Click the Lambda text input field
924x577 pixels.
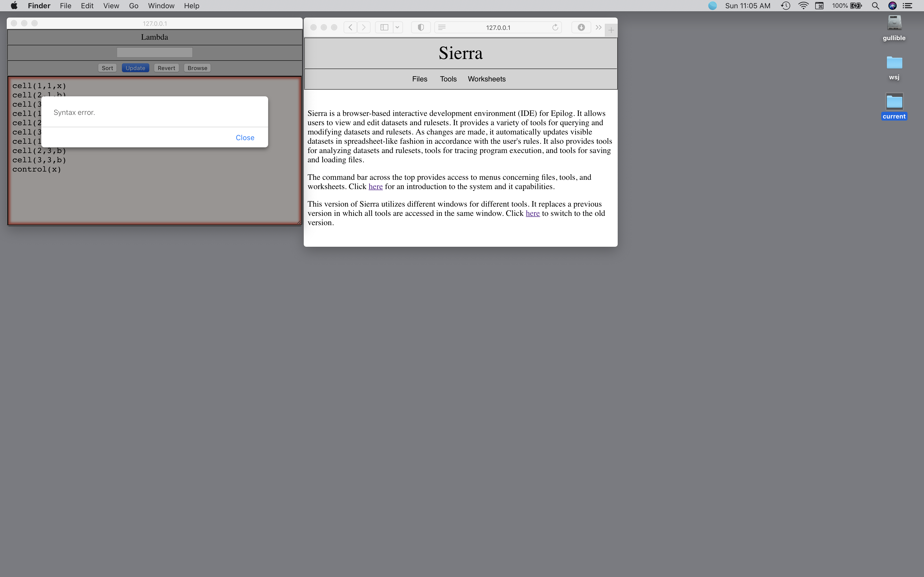(154, 52)
